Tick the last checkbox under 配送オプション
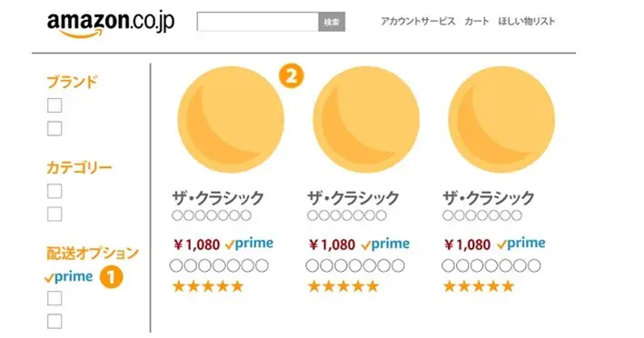This screenshot has height=338, width=644. [x=54, y=321]
